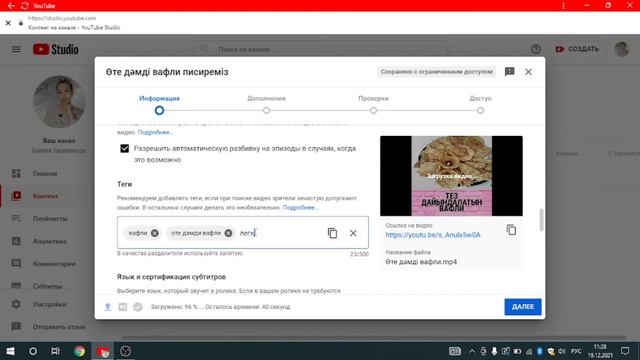Click Отправить отзыв feedback icon

coord(16,327)
